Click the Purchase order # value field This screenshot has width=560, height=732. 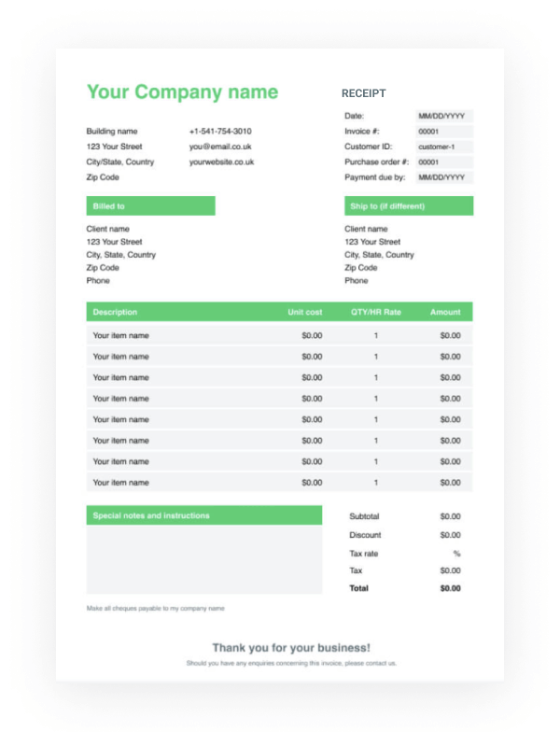pos(443,162)
